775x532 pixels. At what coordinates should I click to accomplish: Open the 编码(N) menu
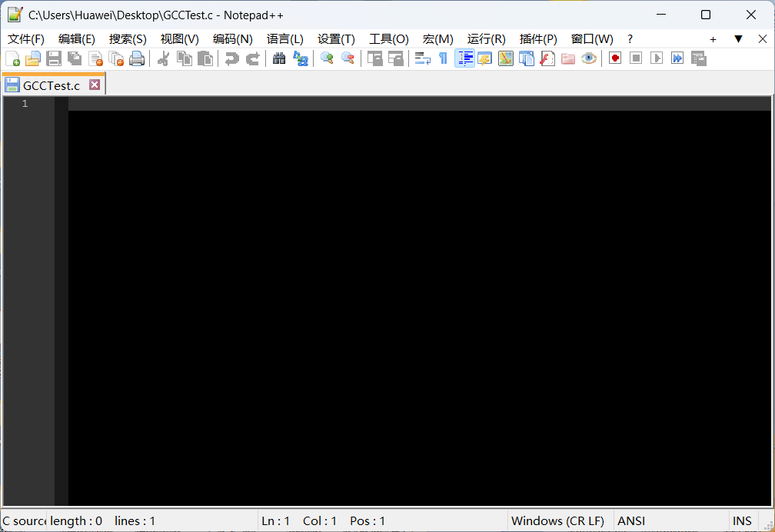(233, 39)
